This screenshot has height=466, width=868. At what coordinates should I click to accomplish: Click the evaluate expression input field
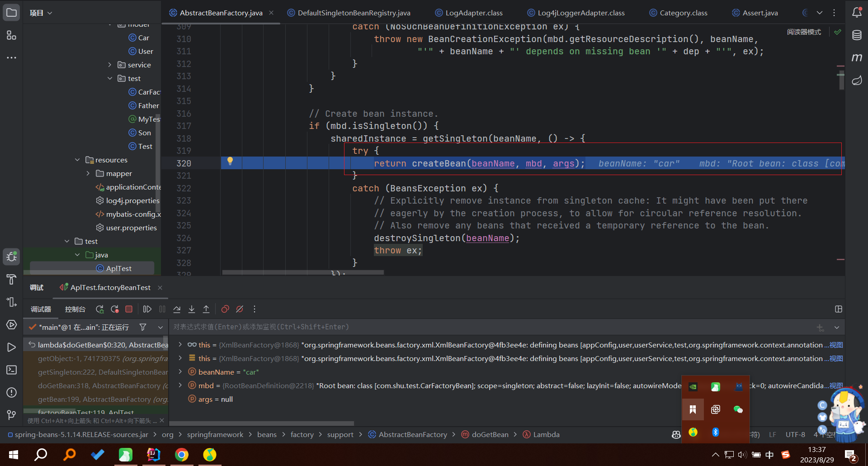point(491,327)
